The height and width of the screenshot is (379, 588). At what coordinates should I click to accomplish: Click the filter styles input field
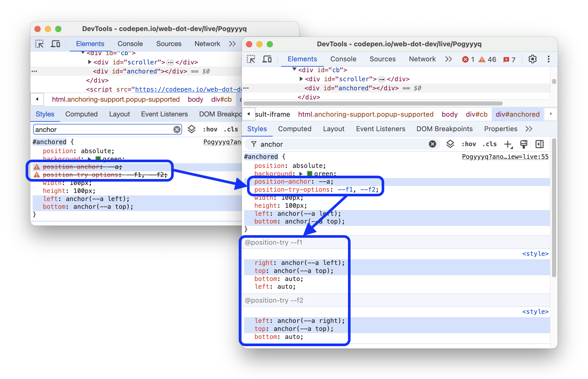339,144
